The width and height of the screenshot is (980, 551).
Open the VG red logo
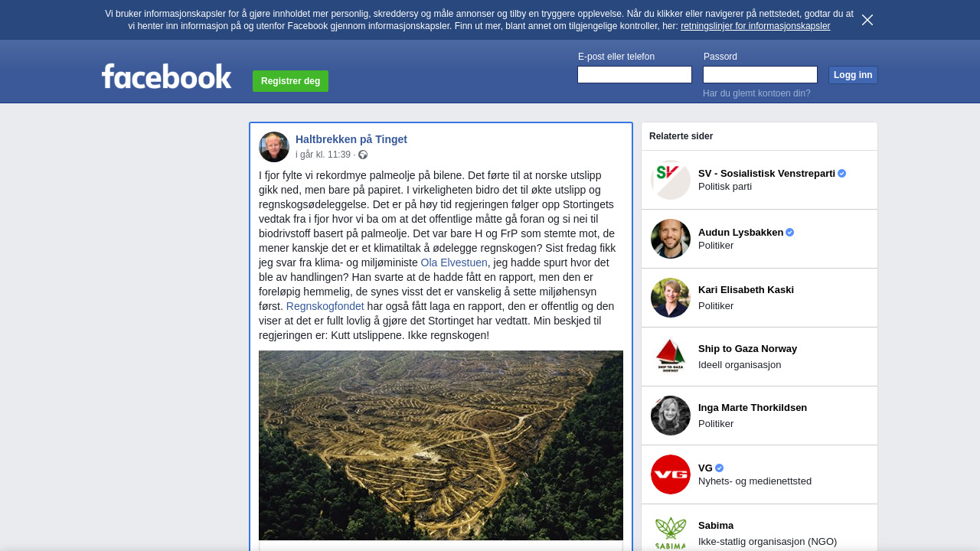671,474
